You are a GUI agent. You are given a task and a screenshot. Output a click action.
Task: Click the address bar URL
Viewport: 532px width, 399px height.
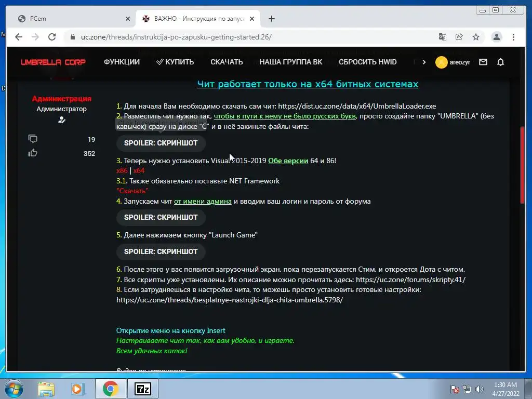[176, 37]
